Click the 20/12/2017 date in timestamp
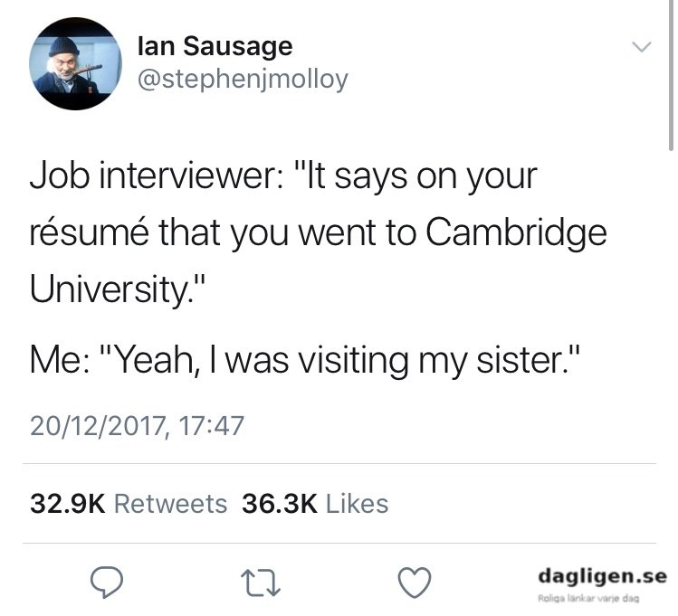This screenshot has width=678, height=616. pyautogui.click(x=97, y=426)
